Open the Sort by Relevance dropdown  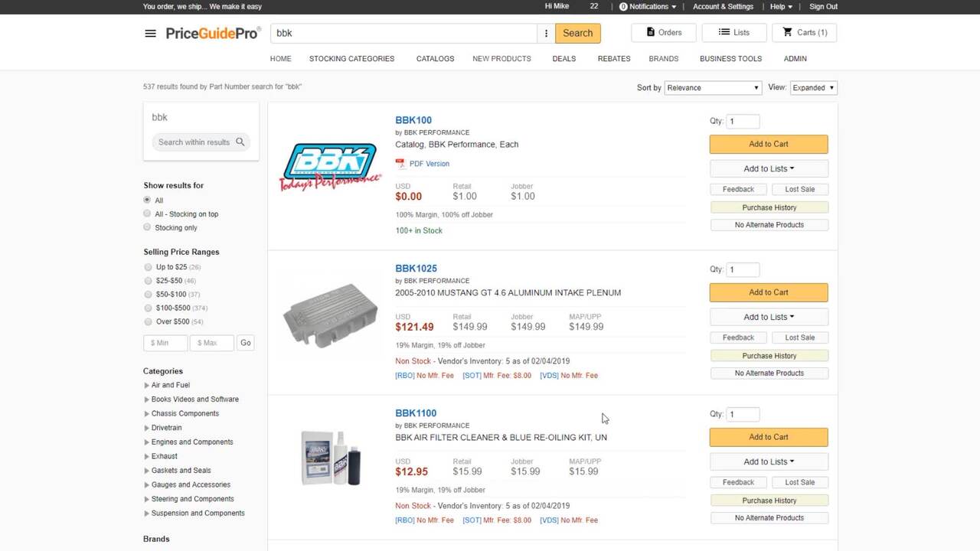pyautogui.click(x=712, y=88)
